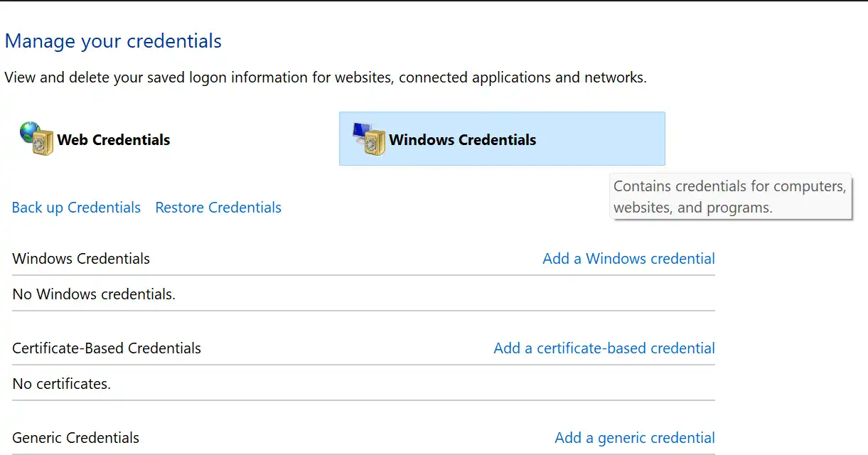The image size is (868, 455).
Task: Click the monitor and safe Windows Credentials icon
Action: (369, 139)
